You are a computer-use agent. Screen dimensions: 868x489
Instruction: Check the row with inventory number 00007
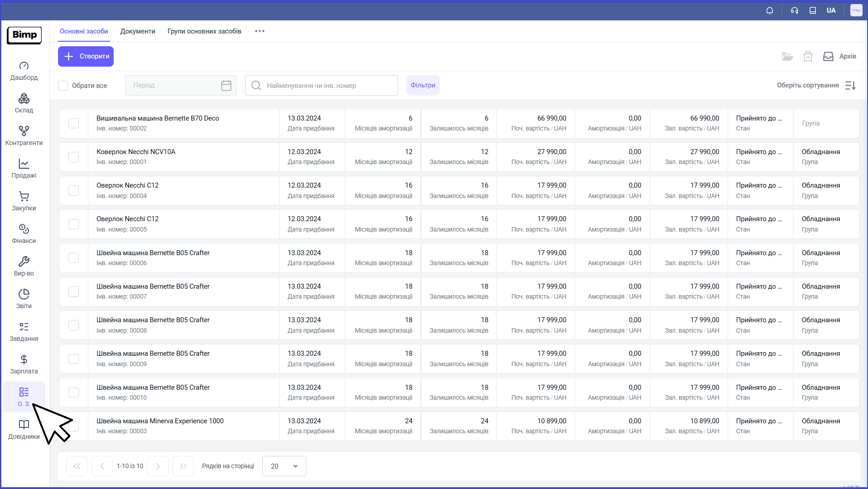pyautogui.click(x=73, y=291)
